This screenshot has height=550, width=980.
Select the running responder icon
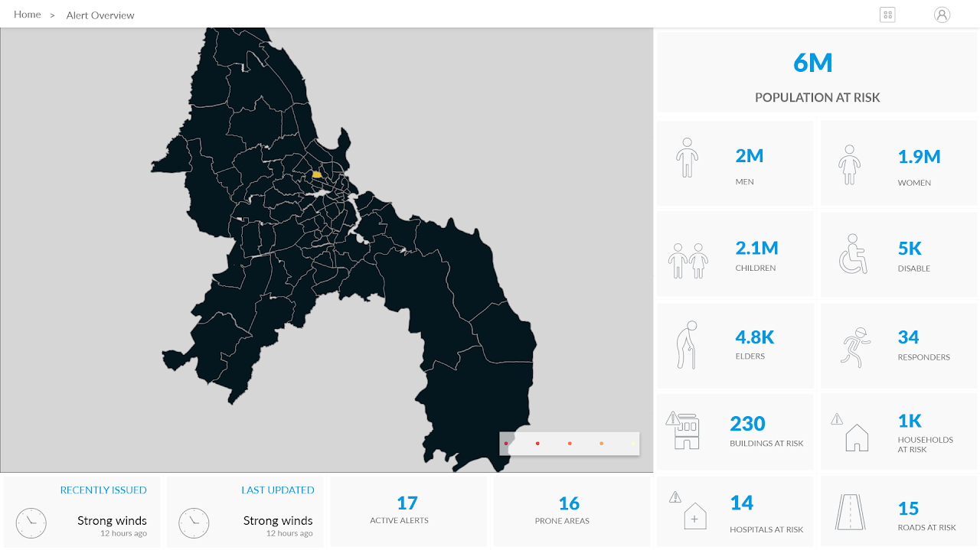[x=854, y=345]
